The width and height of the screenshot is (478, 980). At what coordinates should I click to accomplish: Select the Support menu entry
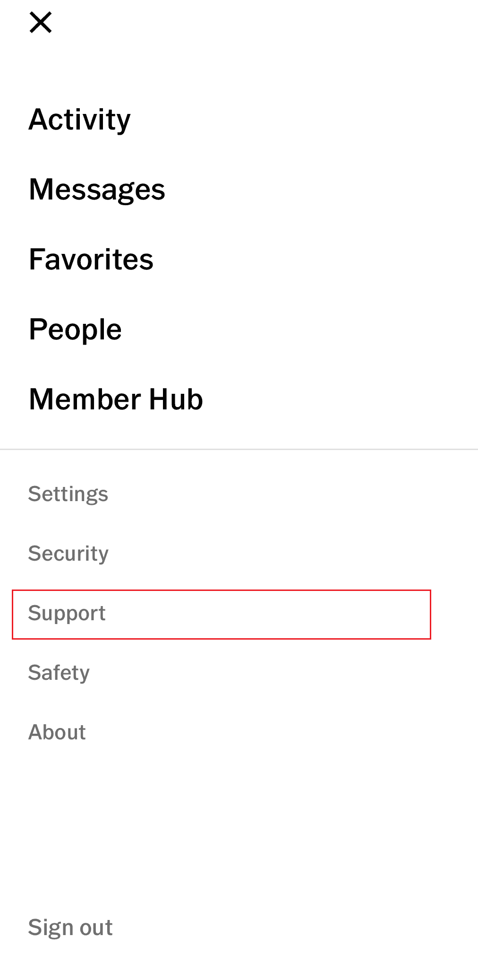222,614
